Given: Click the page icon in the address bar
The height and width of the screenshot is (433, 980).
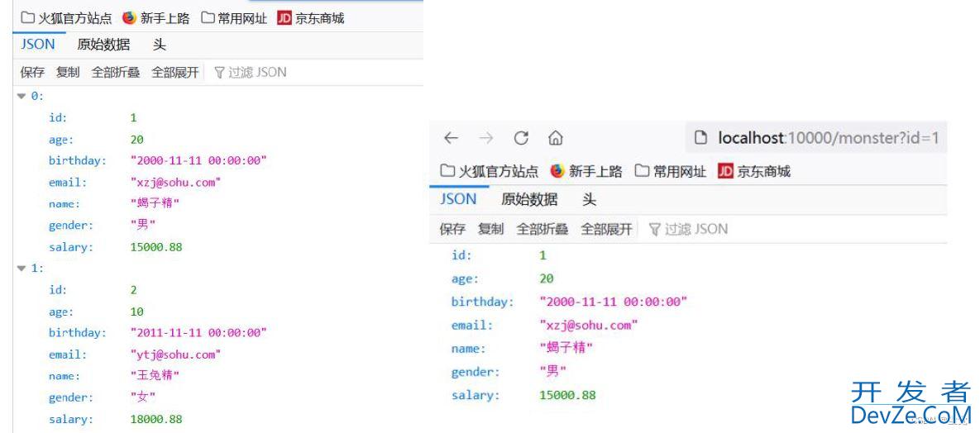Looking at the screenshot, I should 702,137.
